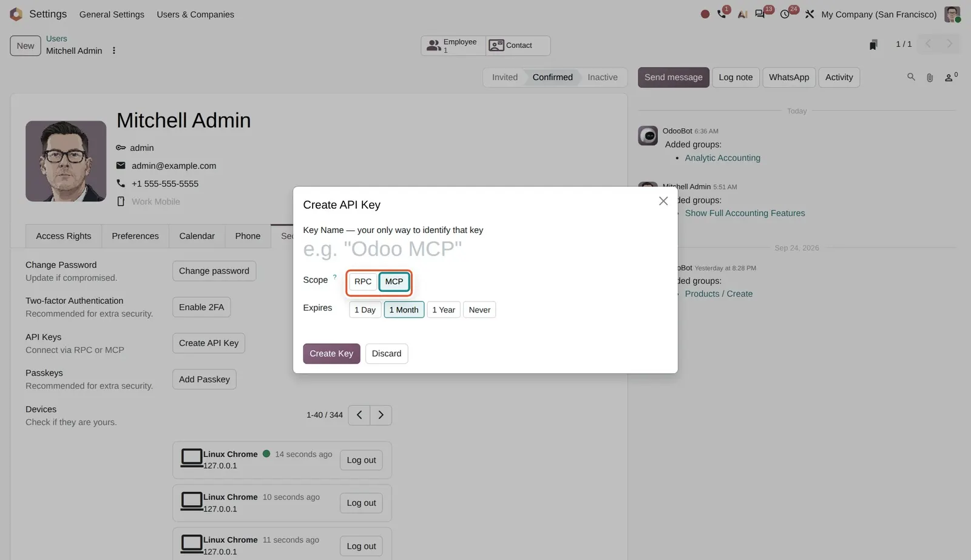Click the bookmark icon near pager
The image size is (971, 560).
pos(873,45)
